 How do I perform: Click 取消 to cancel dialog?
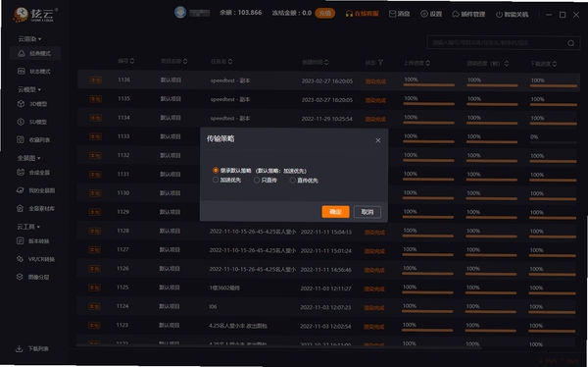[367, 212]
